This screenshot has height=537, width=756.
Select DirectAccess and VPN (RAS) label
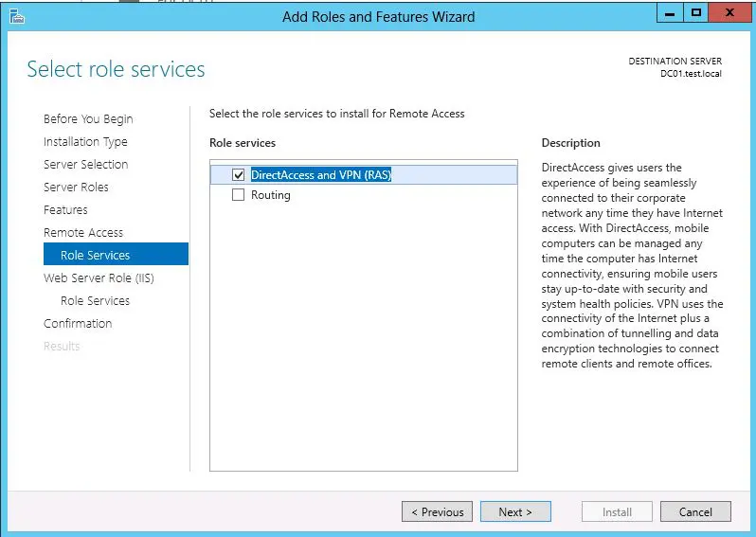click(321, 174)
